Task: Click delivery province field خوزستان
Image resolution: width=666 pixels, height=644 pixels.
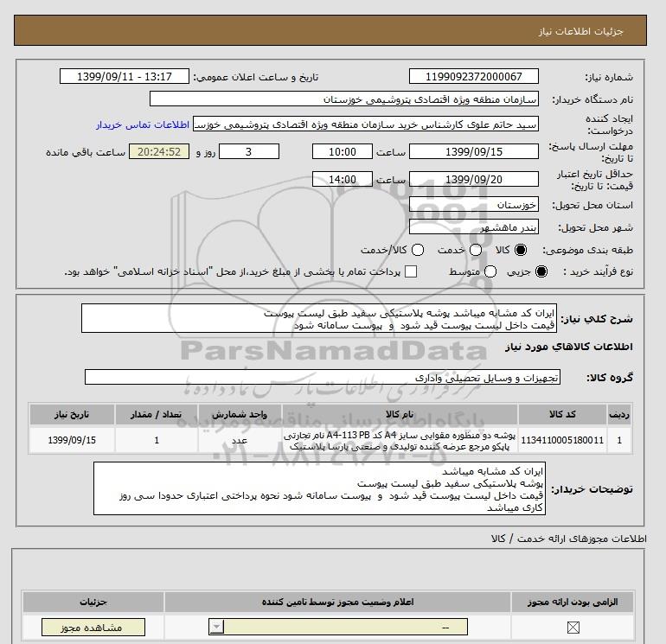Action: pyautogui.click(x=474, y=205)
